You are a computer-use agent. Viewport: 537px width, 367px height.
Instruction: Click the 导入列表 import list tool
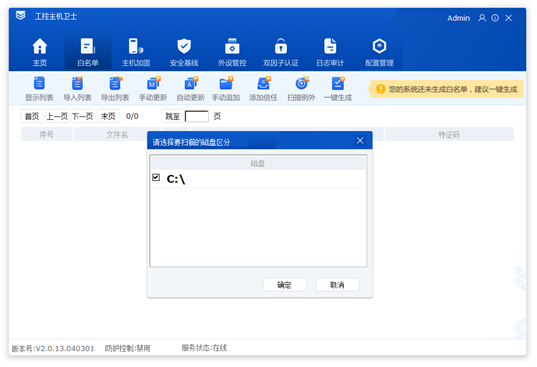(x=77, y=89)
